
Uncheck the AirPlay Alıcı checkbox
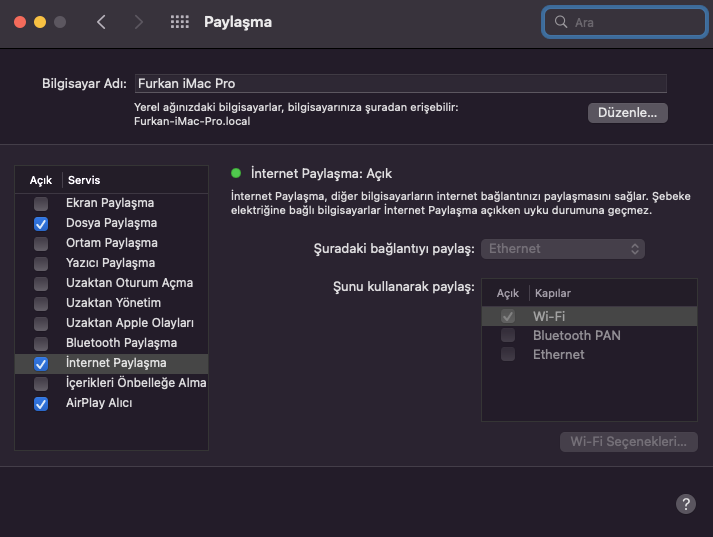(41, 404)
